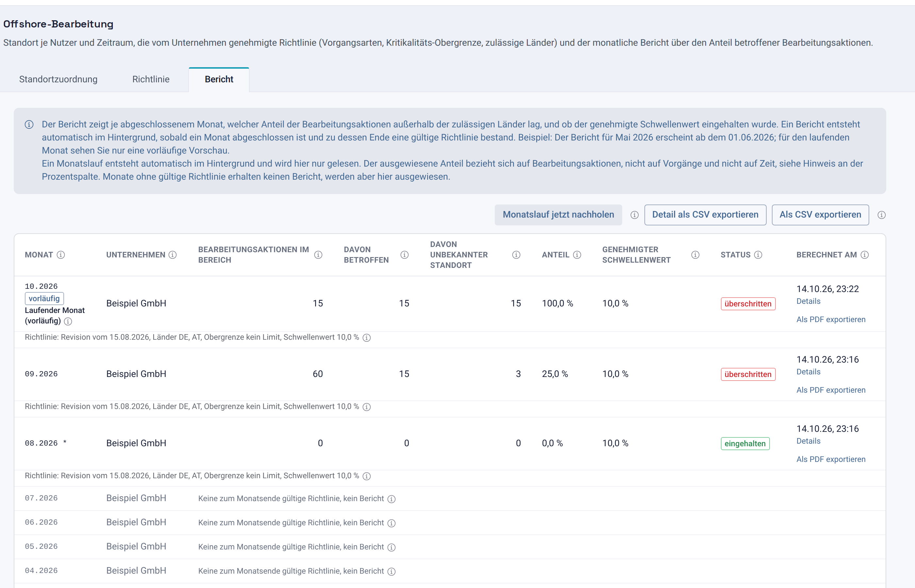
Task: Click überschritten status badge in 09.2026 row
Action: [748, 375]
